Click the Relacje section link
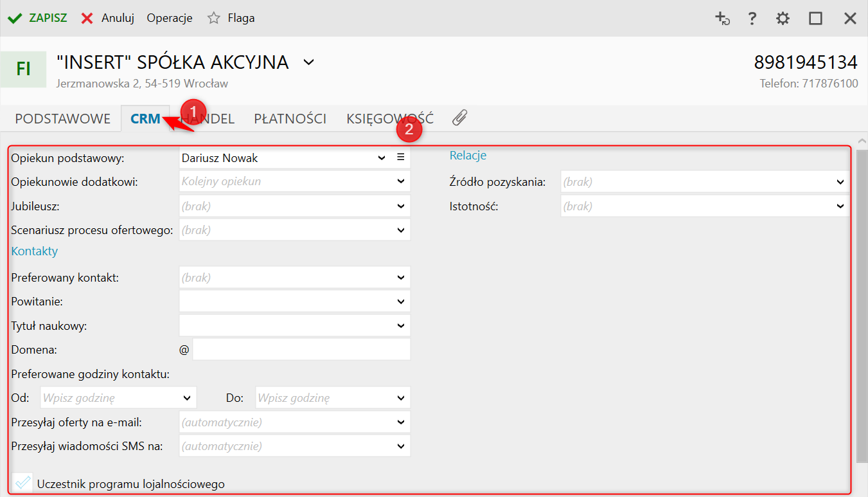Viewport: 868px width, 497px height. click(468, 156)
